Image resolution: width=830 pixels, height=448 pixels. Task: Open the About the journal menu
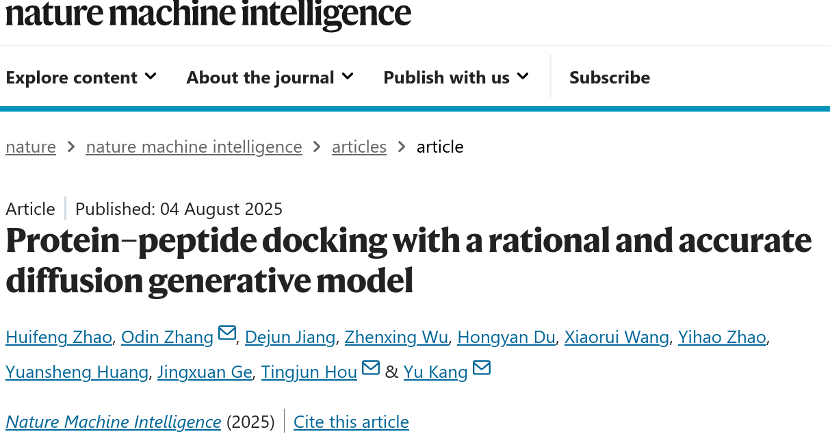click(x=270, y=77)
